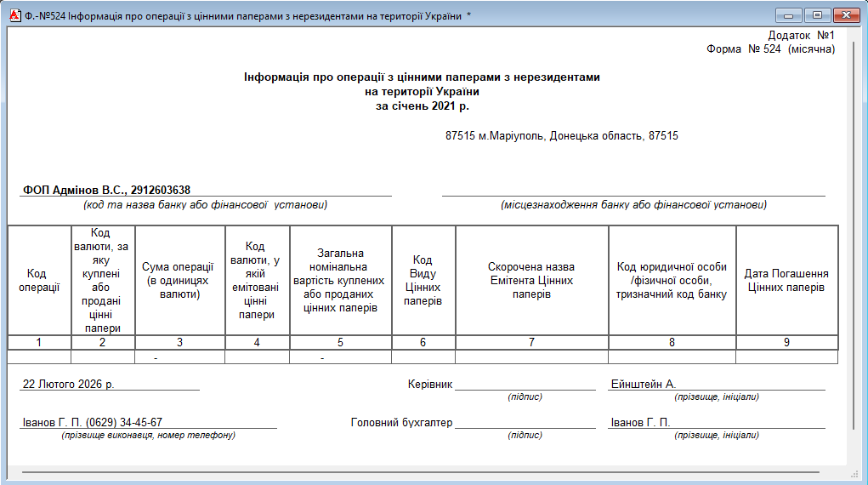Select the executor field with phone (0629) 34-45-67

pyautogui.click(x=92, y=423)
